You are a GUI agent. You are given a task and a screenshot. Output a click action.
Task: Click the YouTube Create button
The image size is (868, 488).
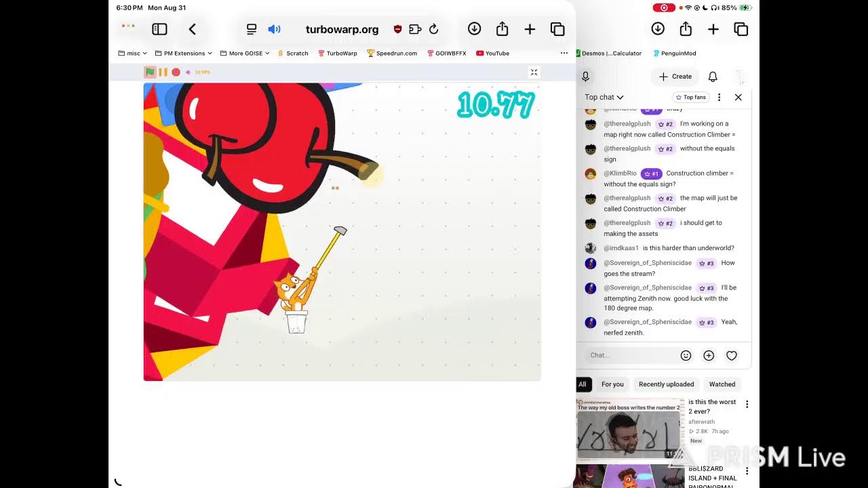tap(675, 77)
